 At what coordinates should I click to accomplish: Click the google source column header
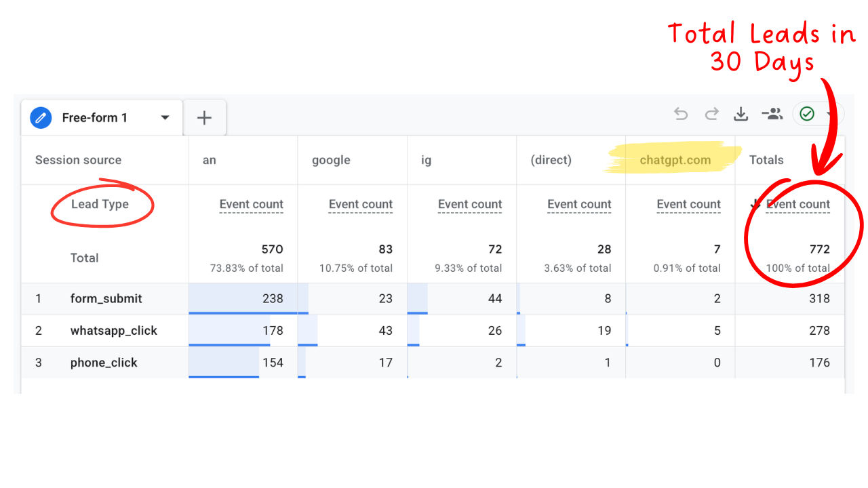(x=331, y=160)
